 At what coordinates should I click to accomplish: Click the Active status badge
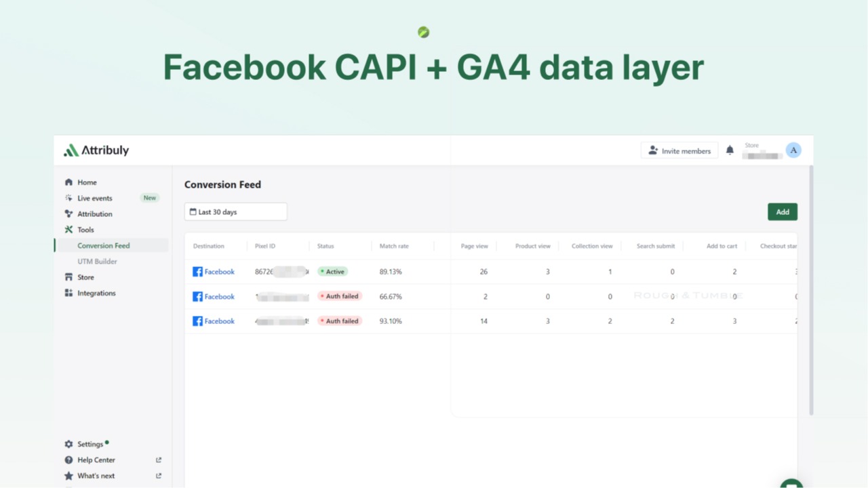(332, 272)
